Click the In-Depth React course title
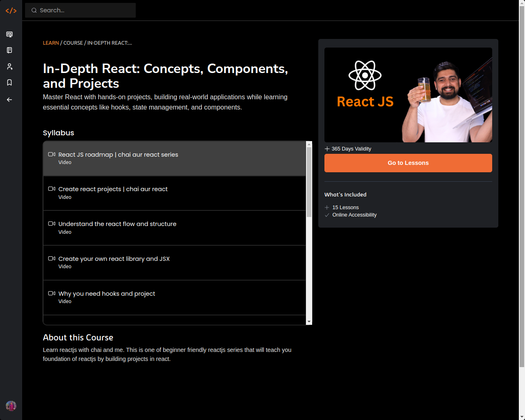 166,76
